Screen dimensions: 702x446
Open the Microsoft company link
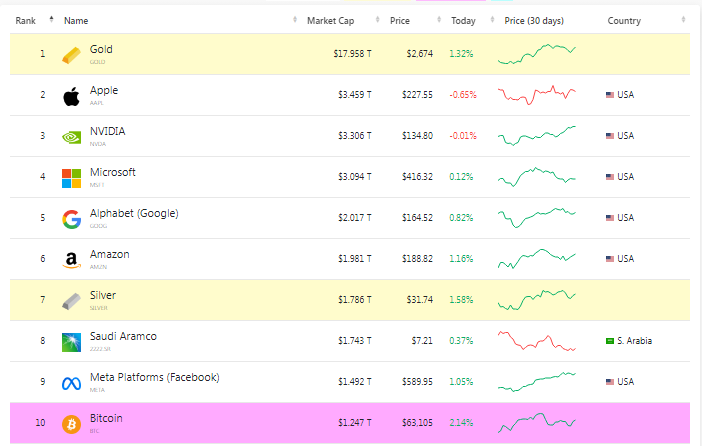pyautogui.click(x=112, y=172)
